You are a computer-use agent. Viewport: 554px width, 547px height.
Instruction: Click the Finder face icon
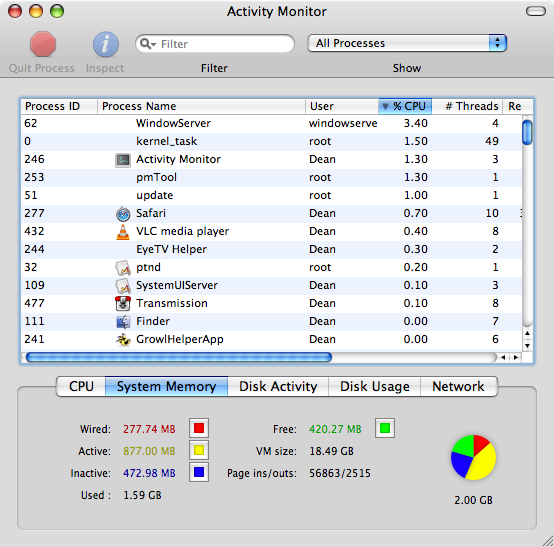pos(123,322)
